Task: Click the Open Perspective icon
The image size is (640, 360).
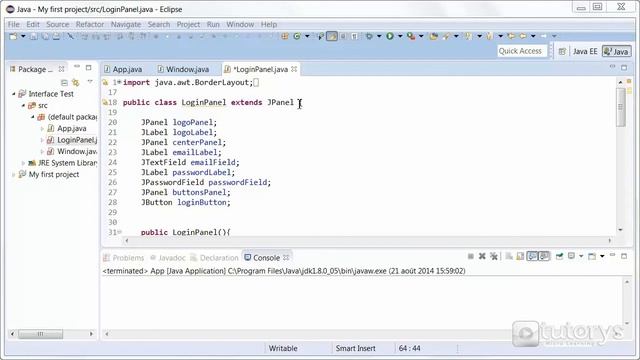Action: 562,51
